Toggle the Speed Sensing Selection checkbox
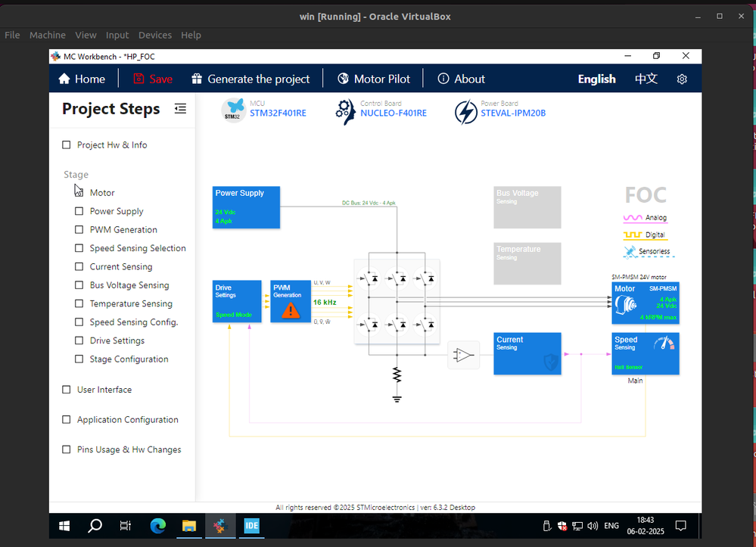Screen dimensions: 756x547 [79, 248]
